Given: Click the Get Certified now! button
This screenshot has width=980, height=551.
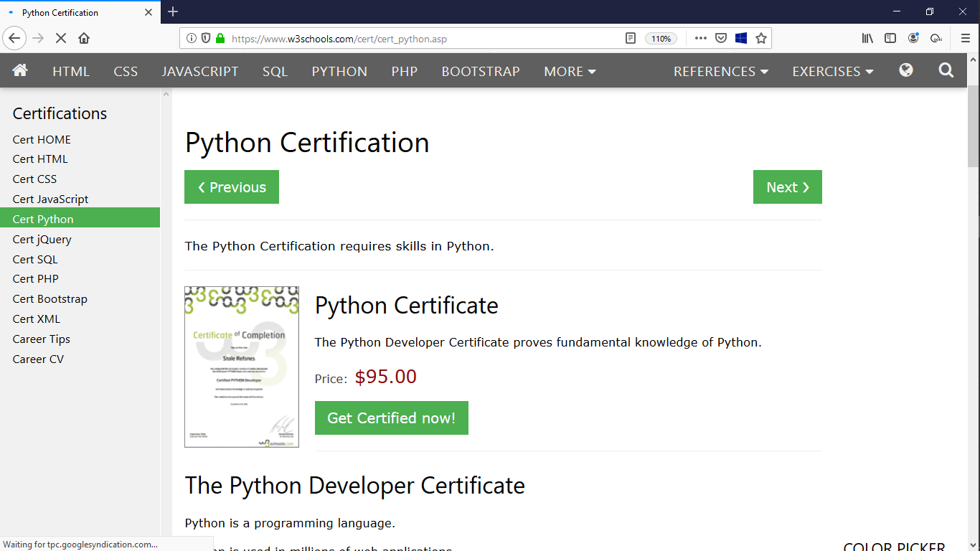Looking at the screenshot, I should point(392,418).
